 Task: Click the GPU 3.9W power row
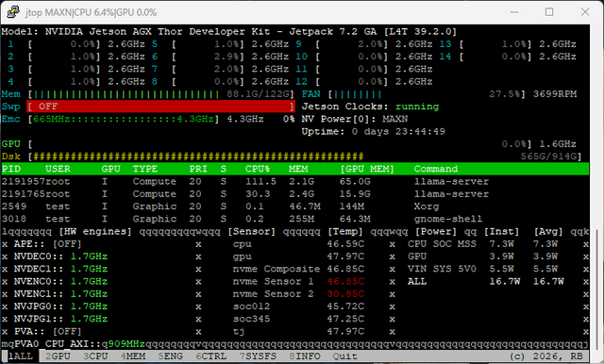coord(482,256)
